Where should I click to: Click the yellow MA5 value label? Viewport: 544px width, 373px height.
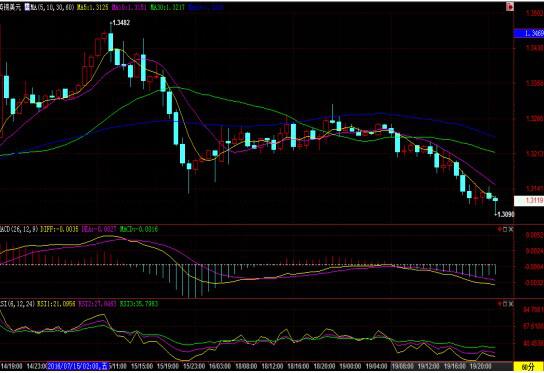[x=93, y=7]
